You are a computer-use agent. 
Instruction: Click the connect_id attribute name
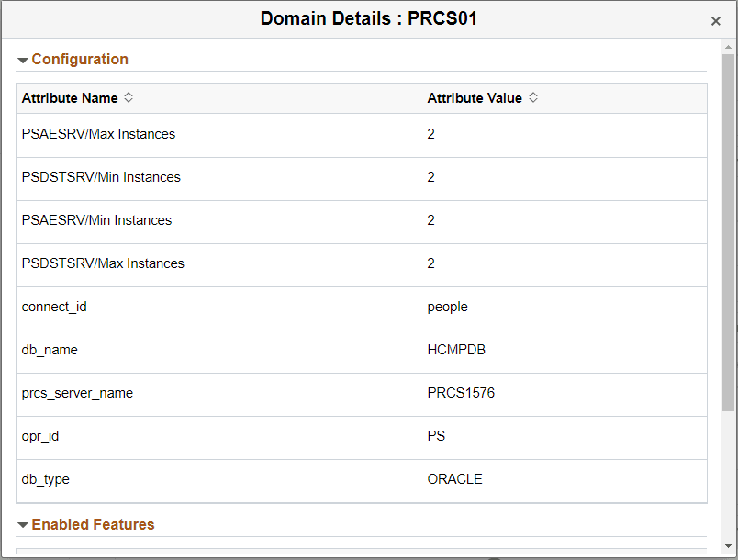pyautogui.click(x=53, y=307)
